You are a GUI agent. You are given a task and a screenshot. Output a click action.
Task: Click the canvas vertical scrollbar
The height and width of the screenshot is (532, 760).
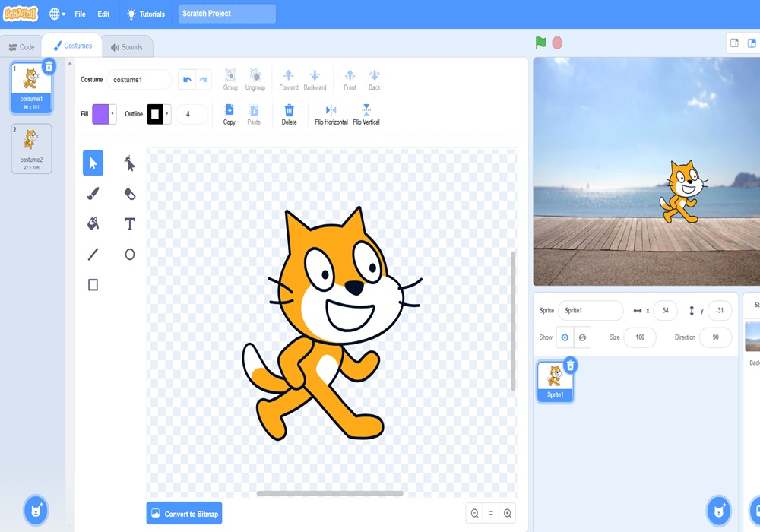pyautogui.click(x=513, y=321)
